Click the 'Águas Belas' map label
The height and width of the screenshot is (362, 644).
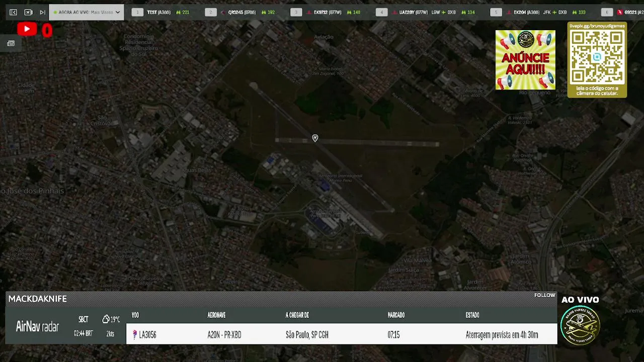pos(197,170)
